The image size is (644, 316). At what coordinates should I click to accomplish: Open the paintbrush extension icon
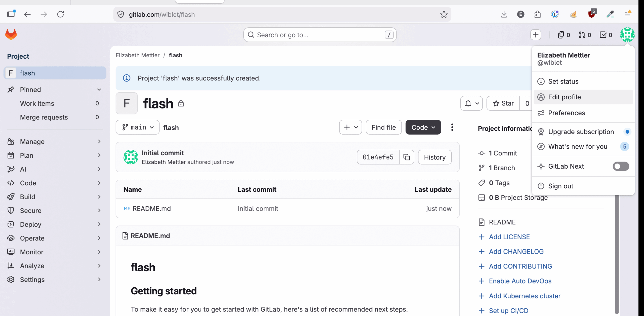[x=573, y=14]
